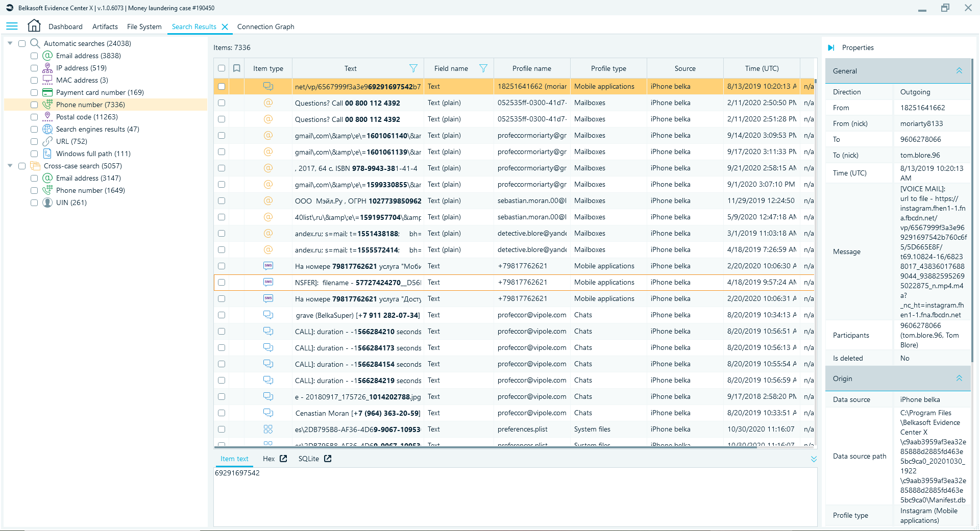Viewport: 980px width, 531px height.
Task: Click the SMS icon in the NSFER filename row
Action: [268, 282]
